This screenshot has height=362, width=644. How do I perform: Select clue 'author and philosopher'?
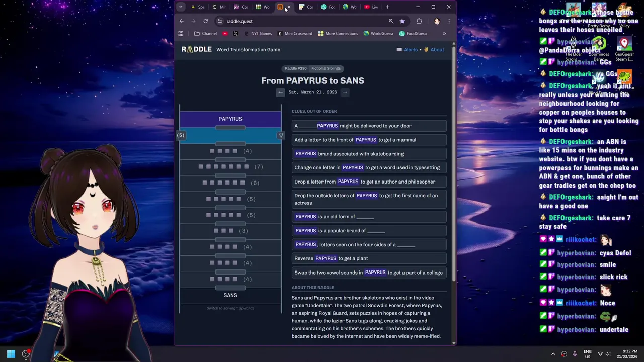coord(369,182)
